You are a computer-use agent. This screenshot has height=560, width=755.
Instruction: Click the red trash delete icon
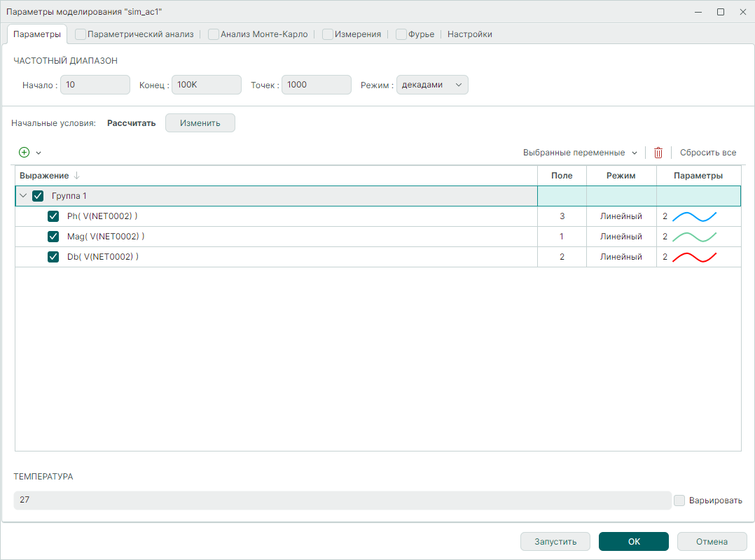click(658, 153)
